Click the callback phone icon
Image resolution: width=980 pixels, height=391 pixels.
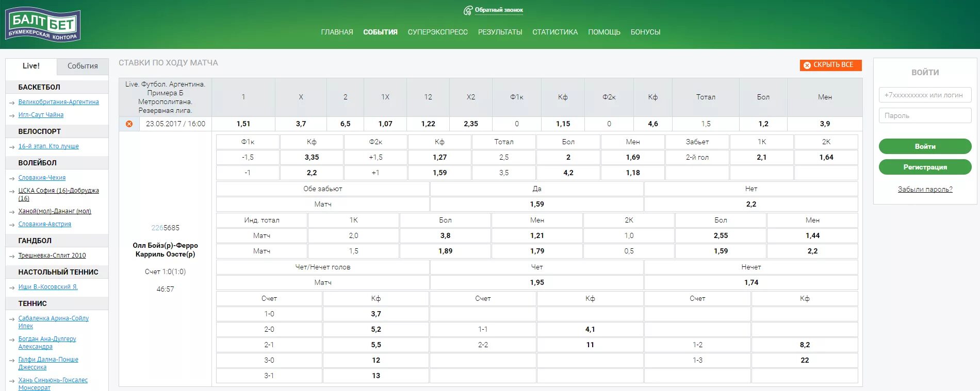[468, 10]
